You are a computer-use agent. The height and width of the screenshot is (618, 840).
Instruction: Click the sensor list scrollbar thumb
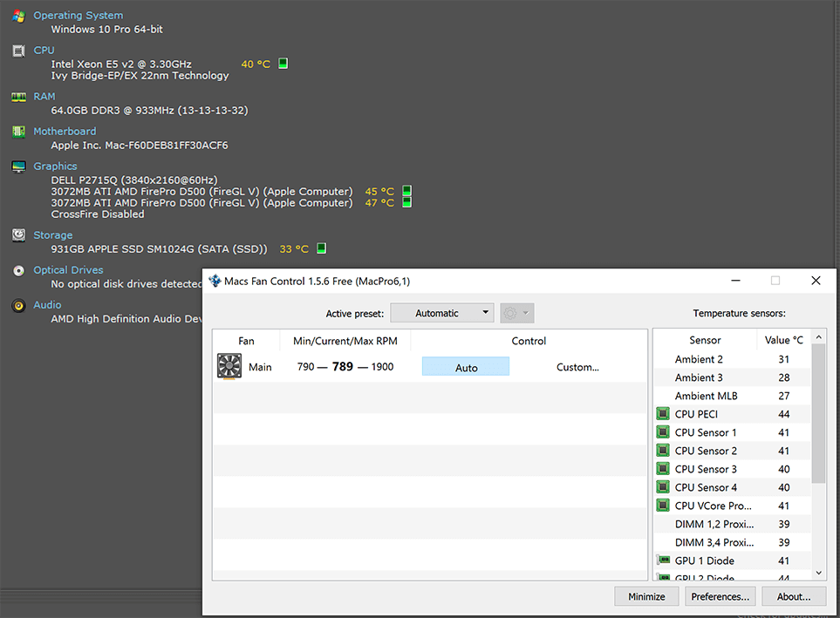818,413
